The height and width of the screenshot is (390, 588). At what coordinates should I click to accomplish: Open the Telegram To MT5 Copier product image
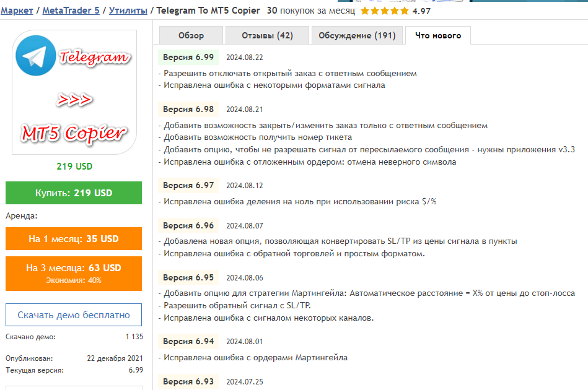point(74,92)
